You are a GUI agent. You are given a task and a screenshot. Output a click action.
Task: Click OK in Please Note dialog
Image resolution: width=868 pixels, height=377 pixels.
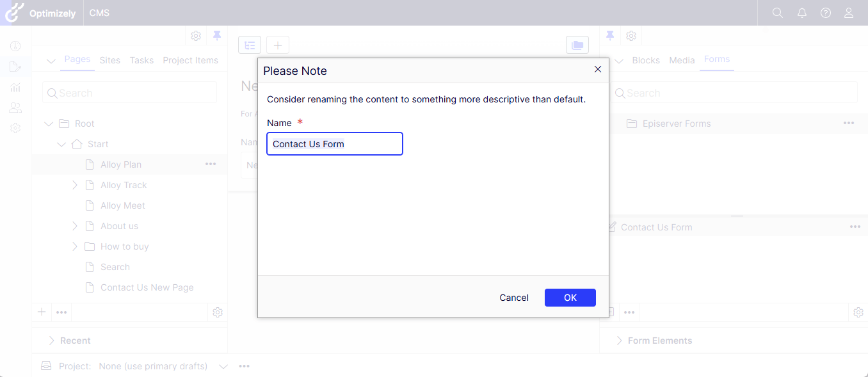coord(570,298)
